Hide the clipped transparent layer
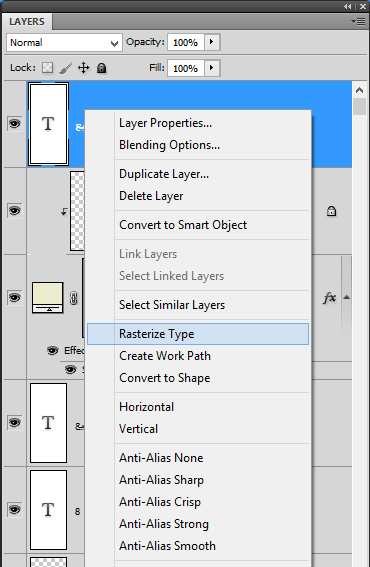 click(x=14, y=210)
